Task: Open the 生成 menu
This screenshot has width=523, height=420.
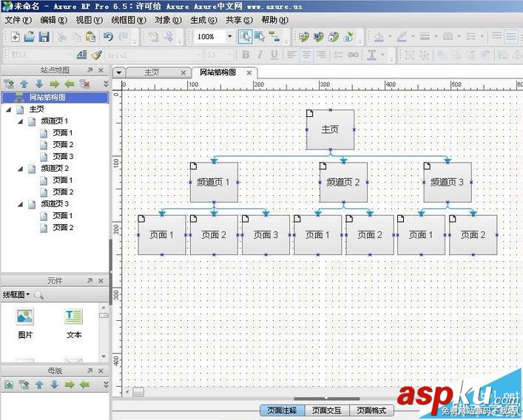Action: point(203,20)
